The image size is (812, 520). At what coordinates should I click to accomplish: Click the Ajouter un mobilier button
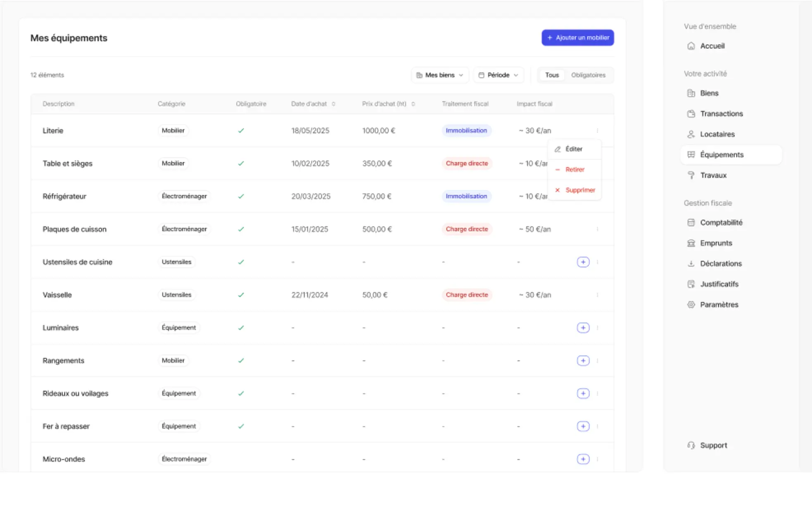[577, 38]
